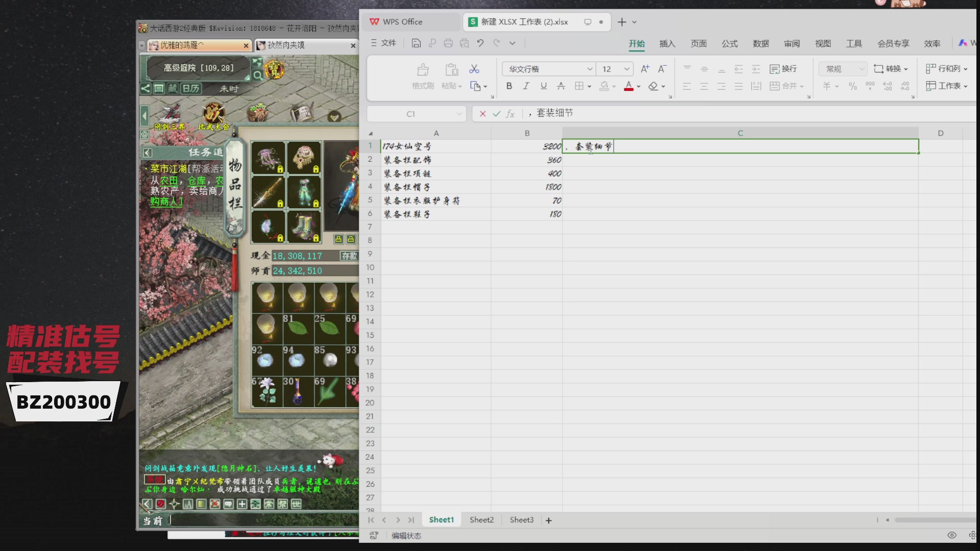
Task: Decrease font size with A- icon
Action: tap(662, 69)
